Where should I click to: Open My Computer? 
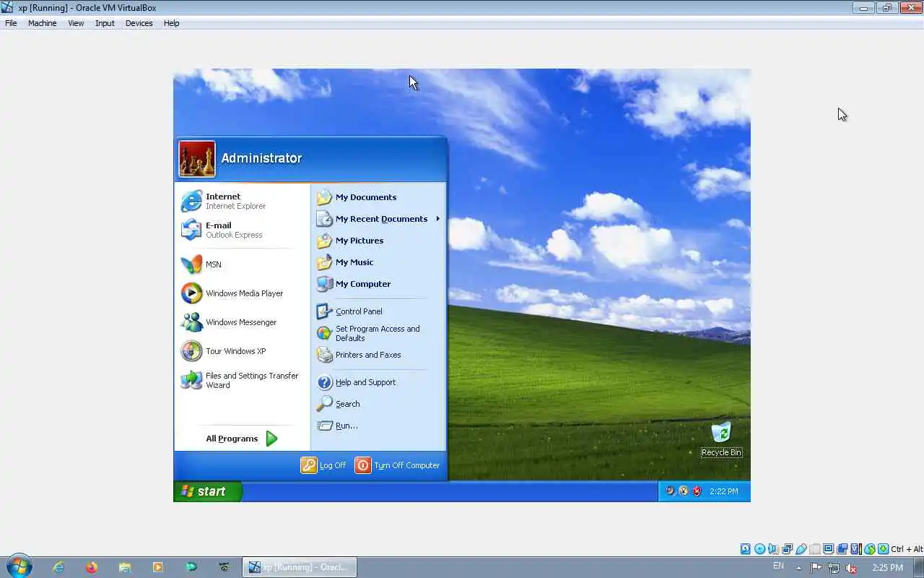[x=378, y=284]
